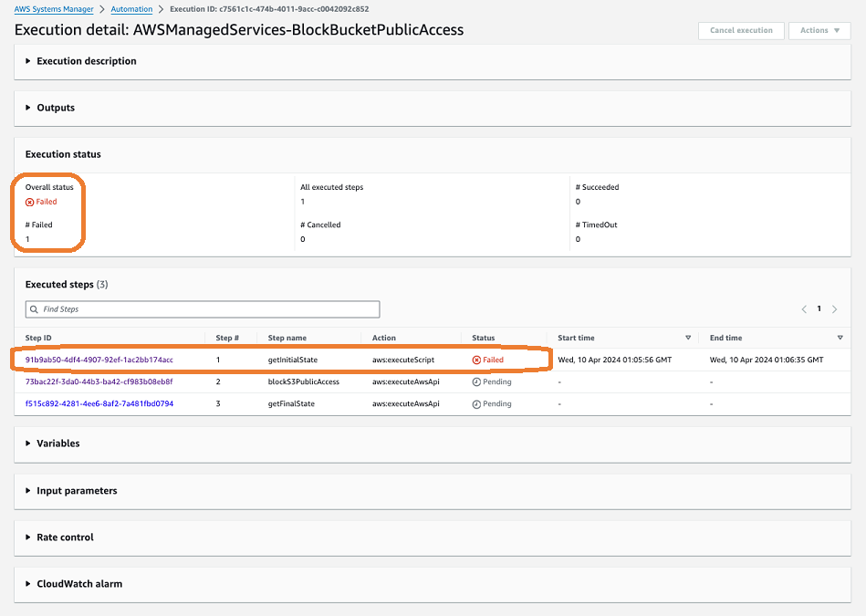Open the Actions dropdown menu
Image resolution: width=866 pixels, height=616 pixels.
click(819, 30)
